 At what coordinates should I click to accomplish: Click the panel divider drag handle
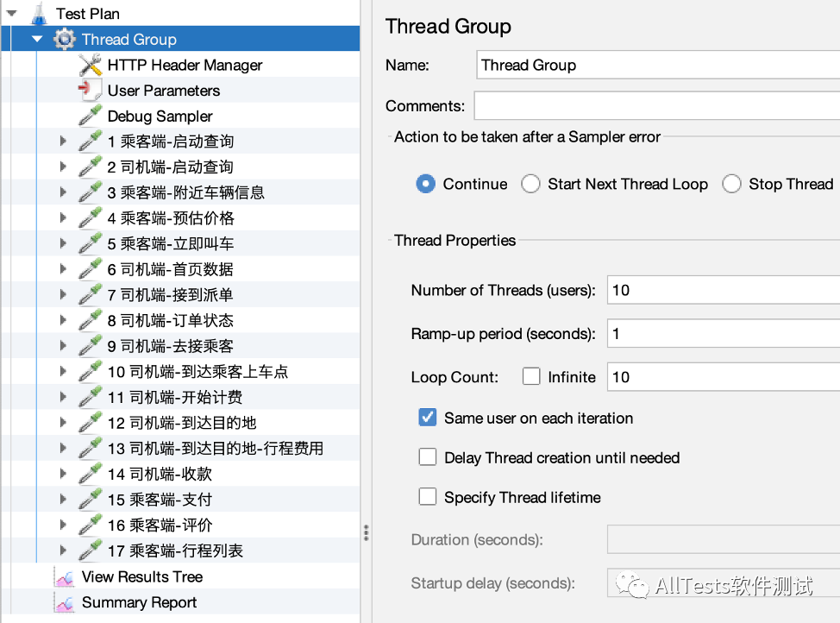click(366, 533)
